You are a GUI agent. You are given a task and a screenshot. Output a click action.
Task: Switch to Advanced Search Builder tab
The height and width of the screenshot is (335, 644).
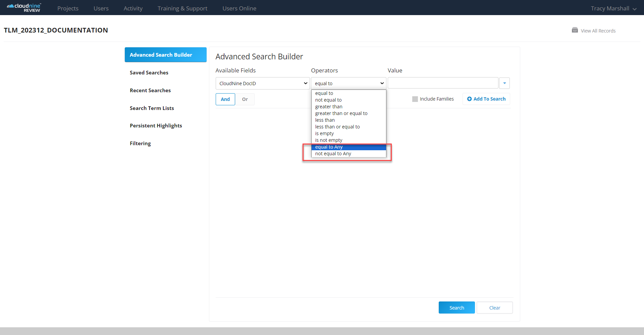[x=166, y=55]
